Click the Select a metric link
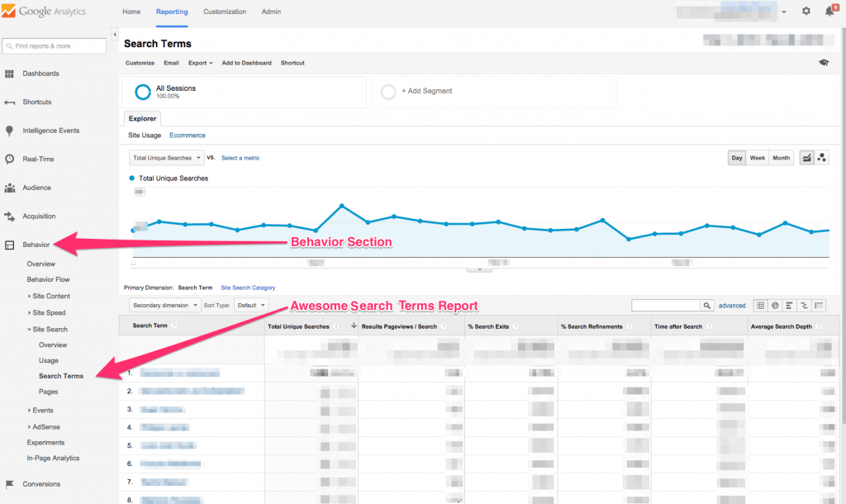The height and width of the screenshot is (504, 846). coord(240,158)
